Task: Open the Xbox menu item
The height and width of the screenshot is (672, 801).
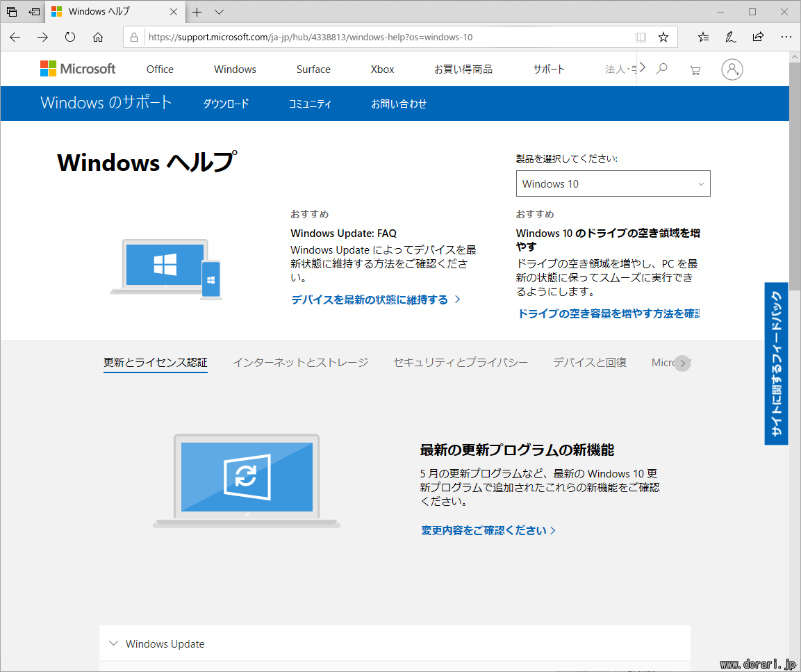Action: click(382, 69)
